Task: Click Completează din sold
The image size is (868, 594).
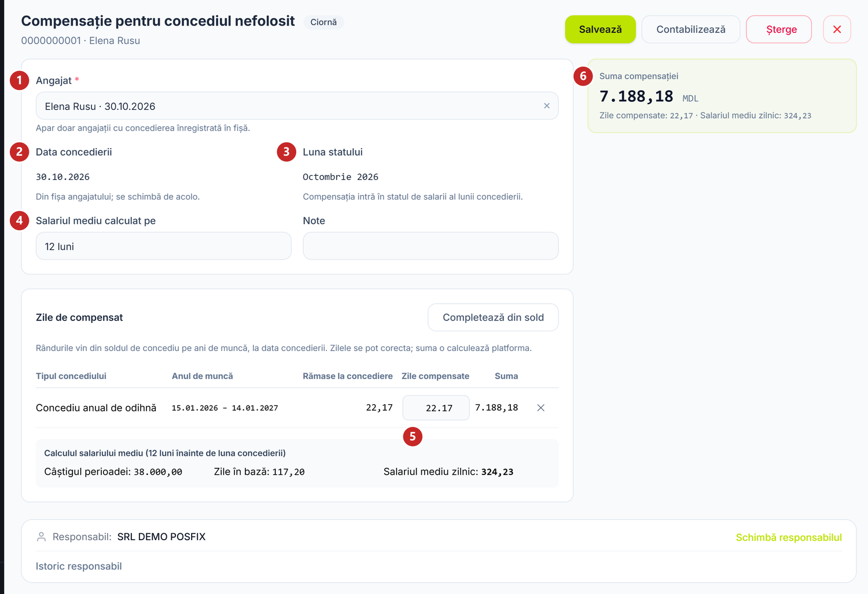Action: (493, 318)
